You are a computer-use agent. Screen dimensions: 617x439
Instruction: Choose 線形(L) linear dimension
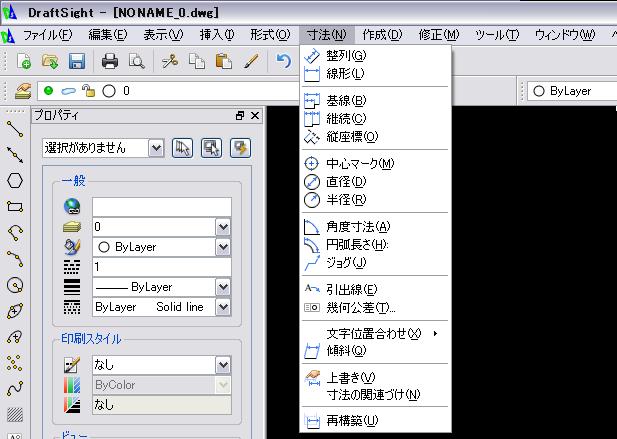click(375, 74)
